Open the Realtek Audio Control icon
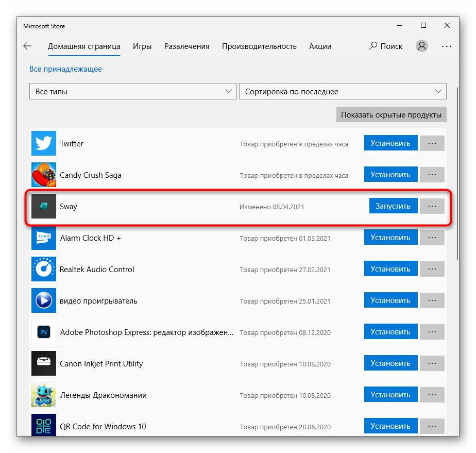The width and height of the screenshot is (476, 453). tap(44, 269)
